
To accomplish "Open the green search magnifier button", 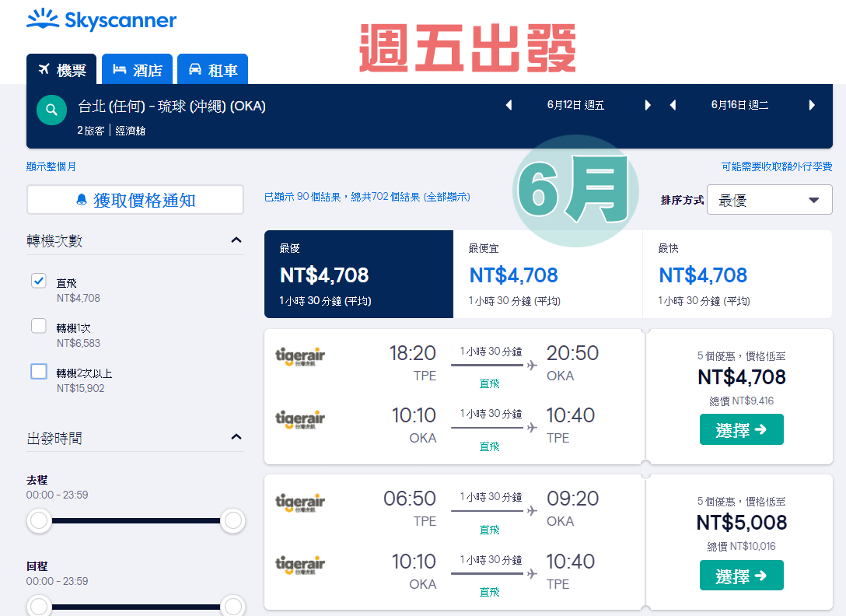I will point(52,110).
